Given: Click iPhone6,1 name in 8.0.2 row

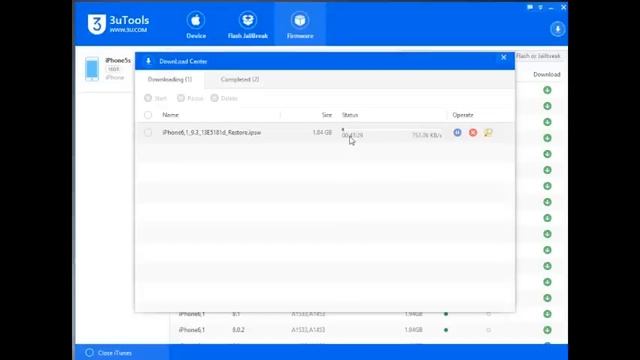Looking at the screenshot, I should click(x=192, y=330).
